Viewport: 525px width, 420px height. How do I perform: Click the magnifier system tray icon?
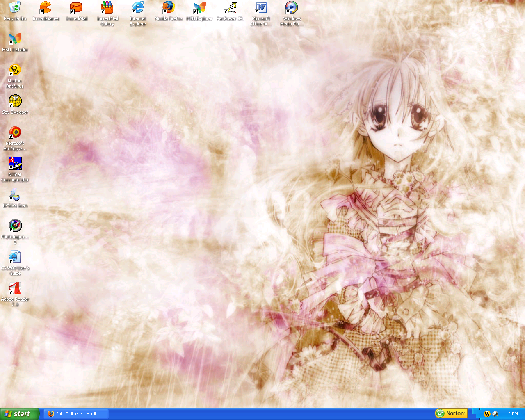[x=495, y=414]
